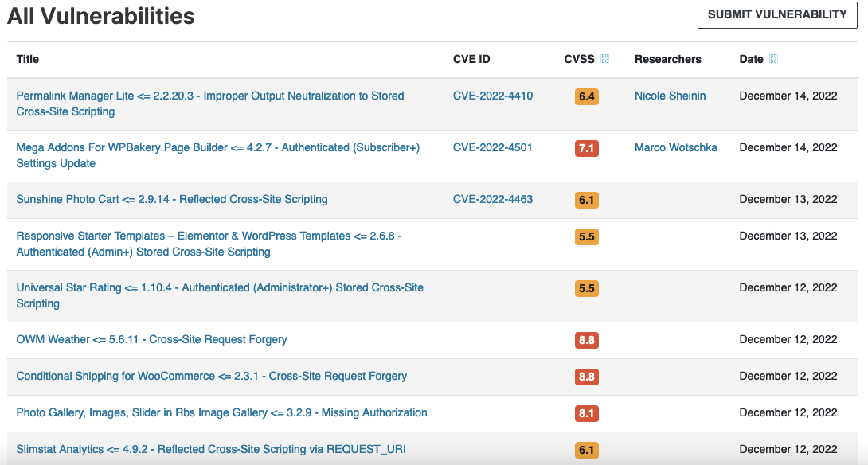Open OWM Weather Cross-Site Request Forgery entry
868x465 pixels.
pos(151,339)
